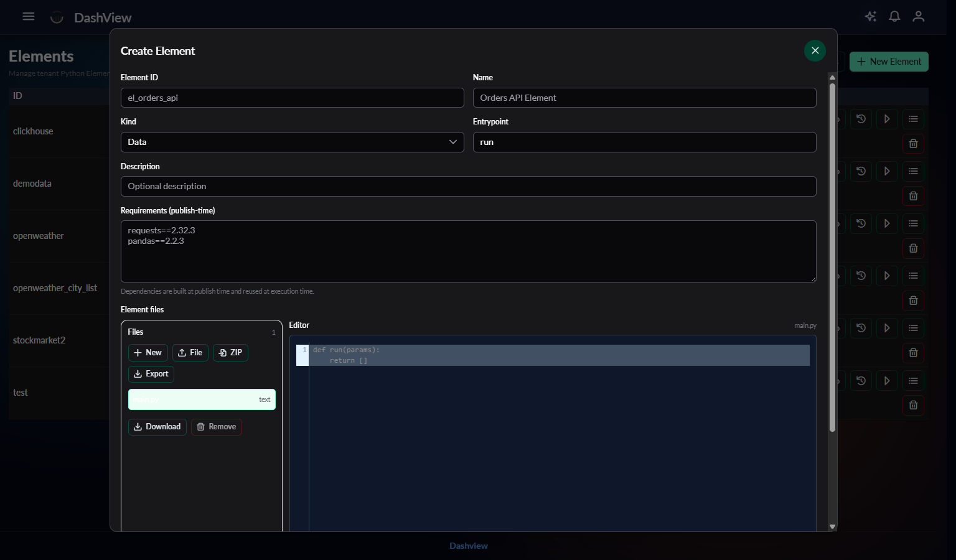Click the DashView title in the header
This screenshot has width=956, height=560.
103,17
